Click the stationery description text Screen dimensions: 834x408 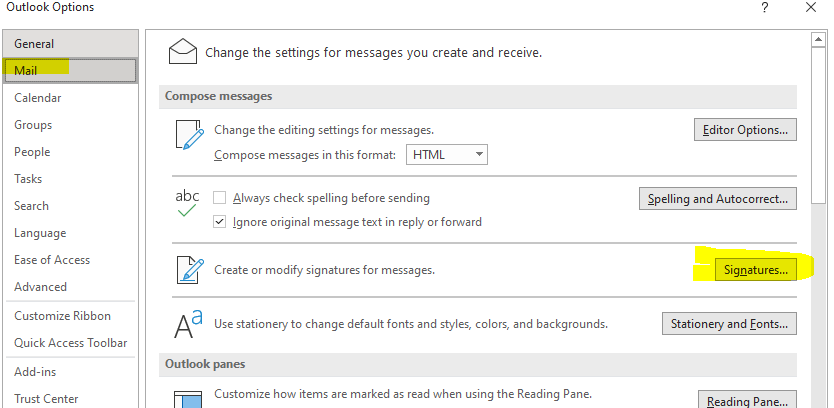click(x=411, y=324)
